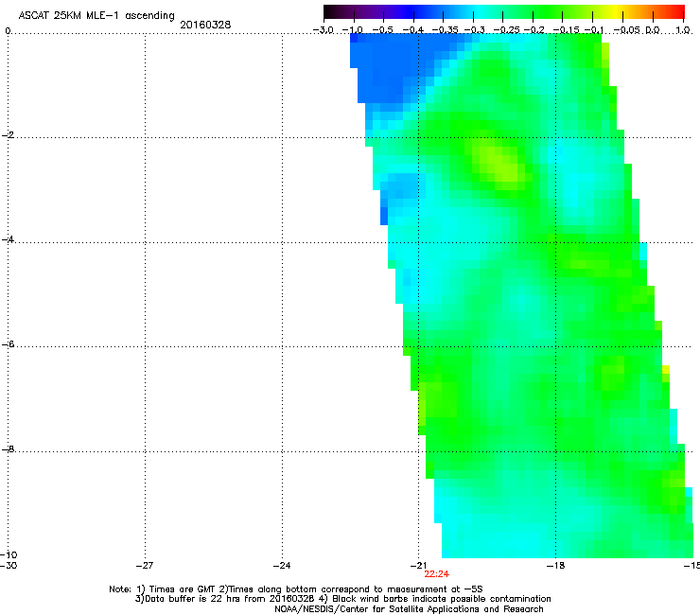This screenshot has height=615, width=700.
Task: Click the note line '3)Data buffer is 22 hrs'
Action: pyautogui.click(x=342, y=599)
